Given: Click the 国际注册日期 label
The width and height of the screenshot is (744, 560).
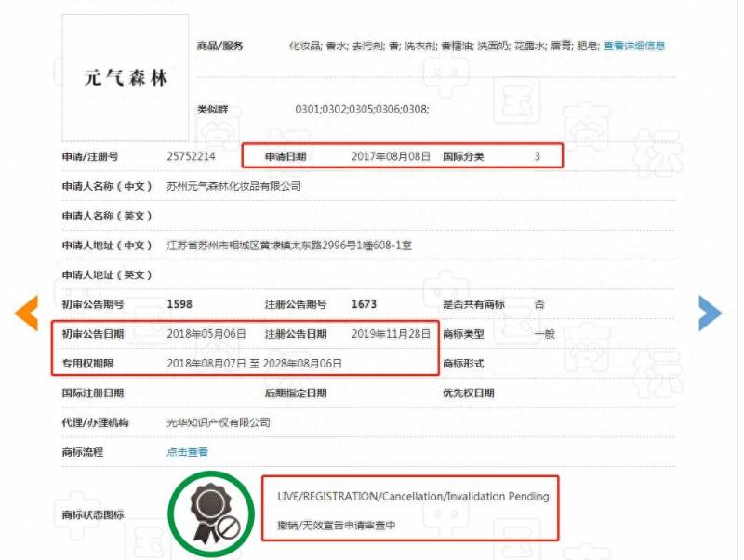Looking at the screenshot, I should (x=93, y=393).
